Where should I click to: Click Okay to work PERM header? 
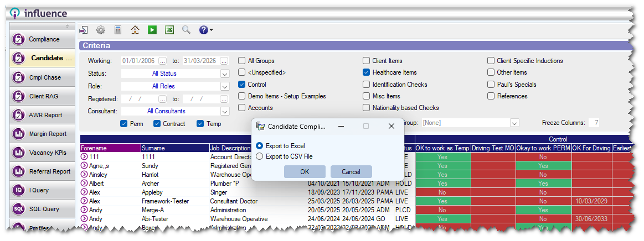pos(543,148)
